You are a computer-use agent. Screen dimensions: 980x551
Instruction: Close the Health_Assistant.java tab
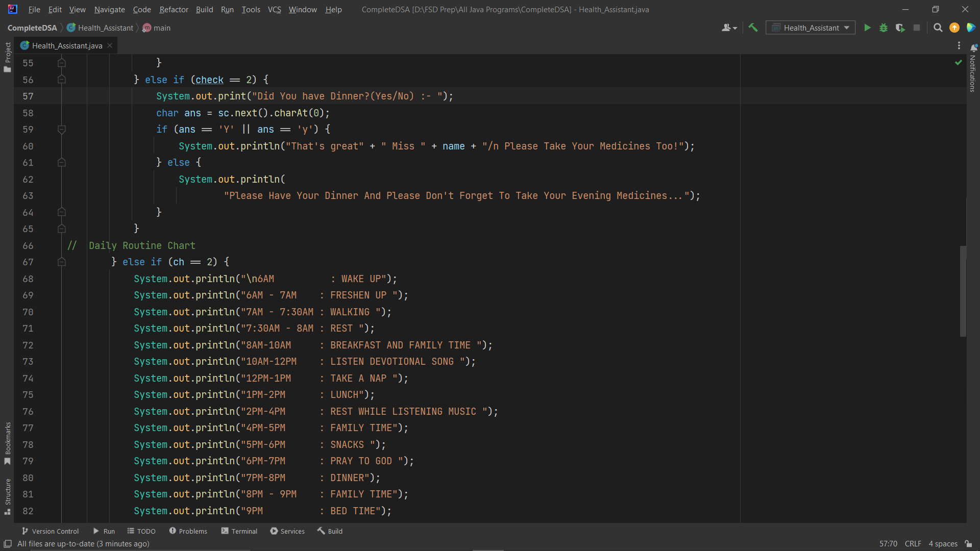click(110, 46)
